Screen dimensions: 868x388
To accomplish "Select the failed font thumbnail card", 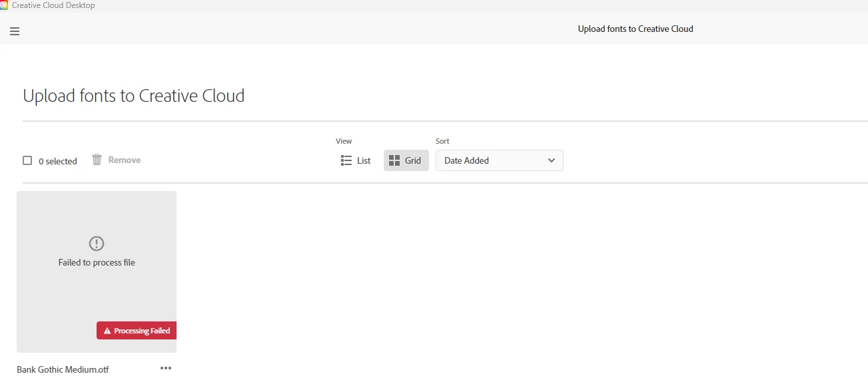I will click(x=97, y=272).
